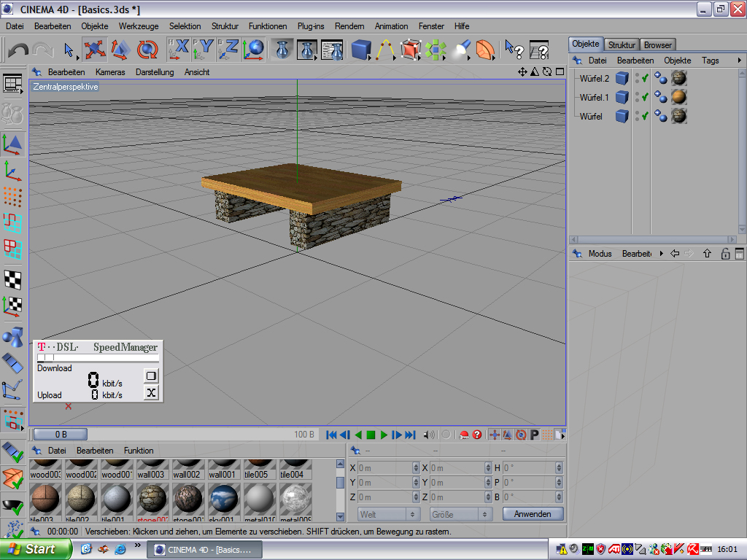Select the Scale tool
This screenshot has width=747, height=560.
point(120,50)
